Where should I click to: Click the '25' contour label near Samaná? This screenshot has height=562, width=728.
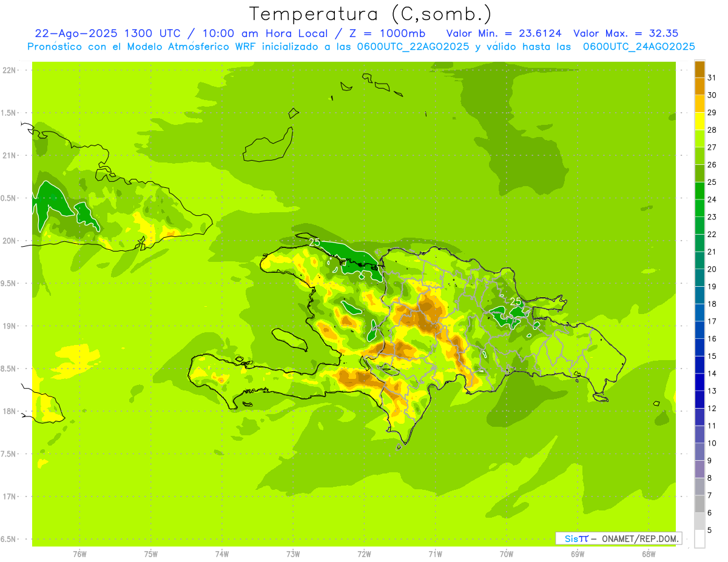(516, 301)
